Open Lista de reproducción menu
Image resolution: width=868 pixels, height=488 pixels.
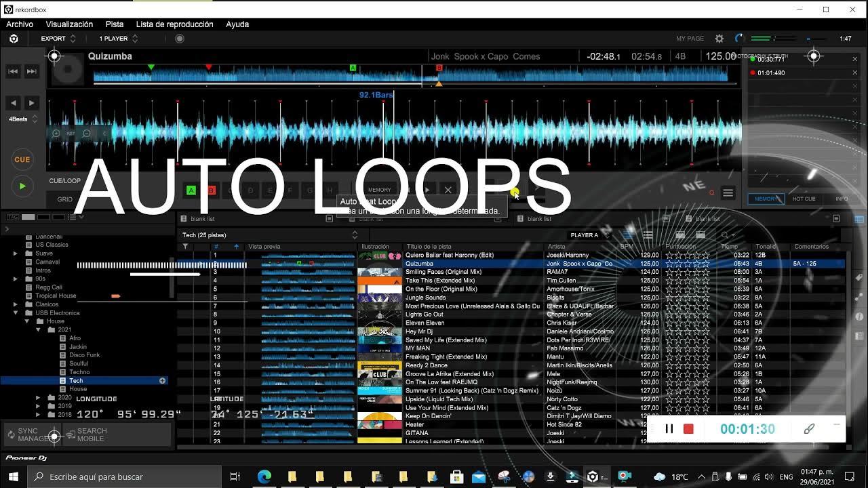[x=174, y=24]
